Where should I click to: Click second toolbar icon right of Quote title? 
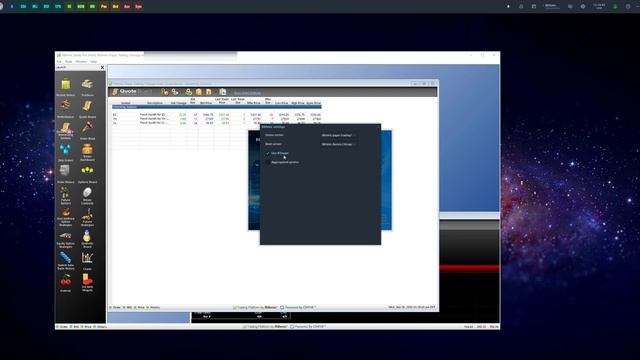pos(175,92)
